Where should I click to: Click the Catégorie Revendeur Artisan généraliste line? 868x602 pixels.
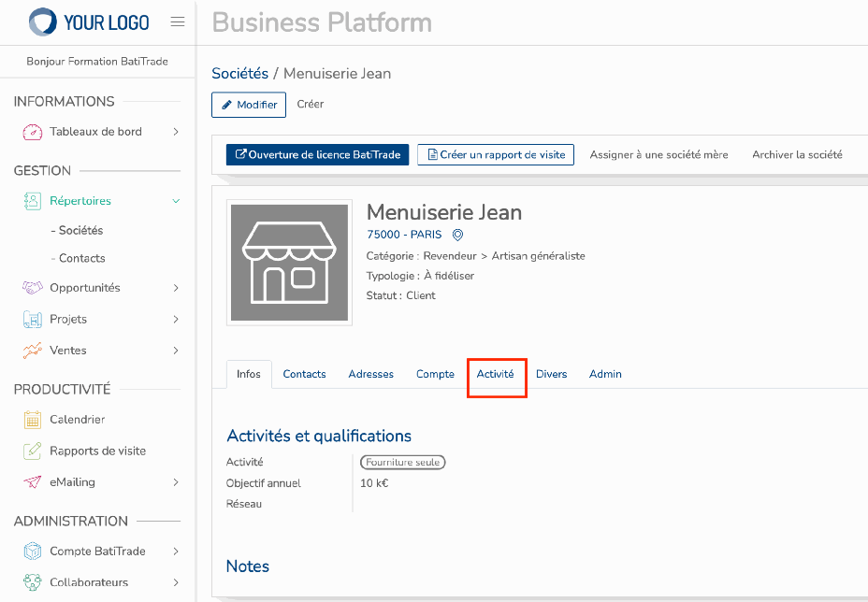click(475, 256)
